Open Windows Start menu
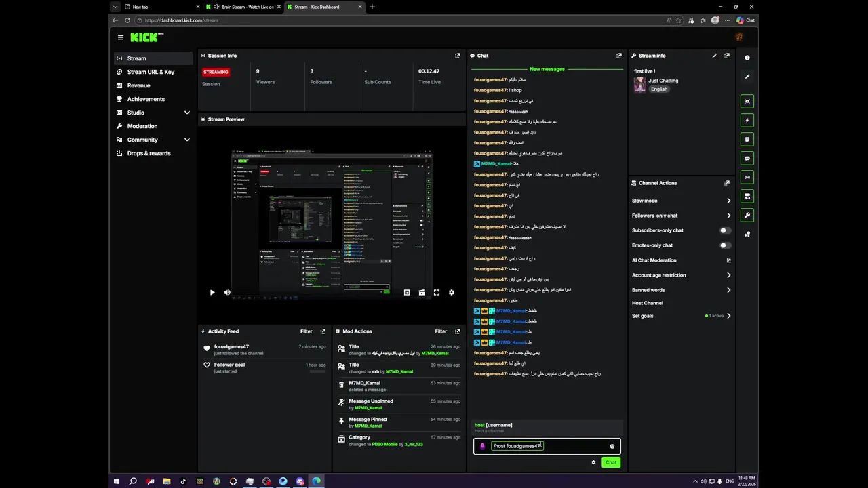Viewport: 868px width, 488px height. (117, 481)
